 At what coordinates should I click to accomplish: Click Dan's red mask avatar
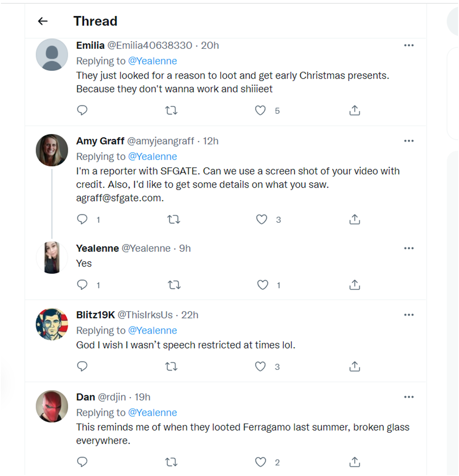point(52,407)
